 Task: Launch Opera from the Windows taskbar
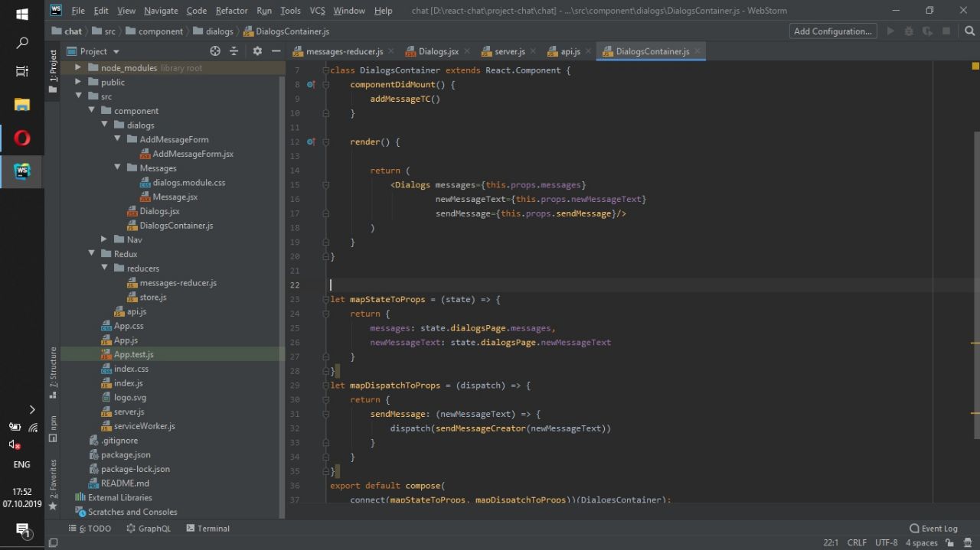(x=22, y=138)
